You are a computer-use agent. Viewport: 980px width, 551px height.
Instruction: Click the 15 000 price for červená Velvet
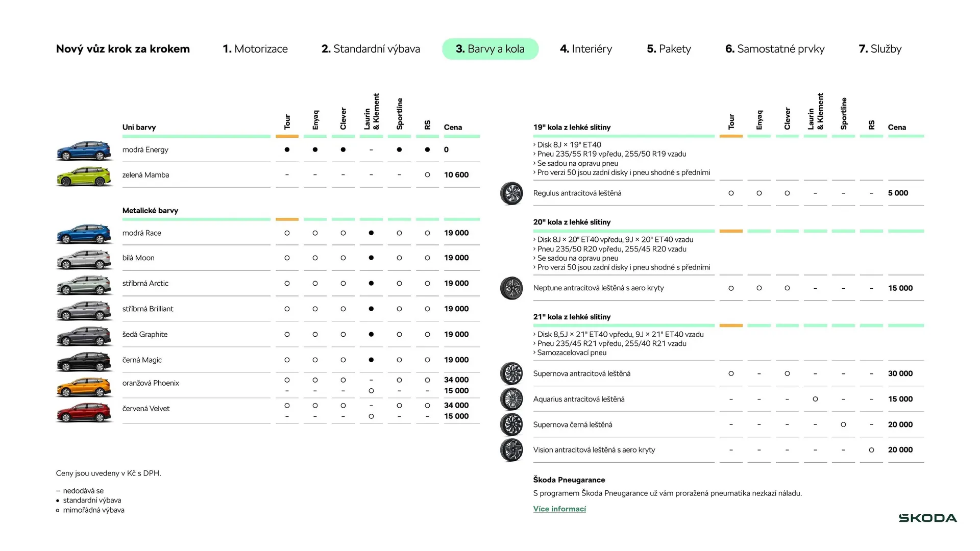[456, 416]
